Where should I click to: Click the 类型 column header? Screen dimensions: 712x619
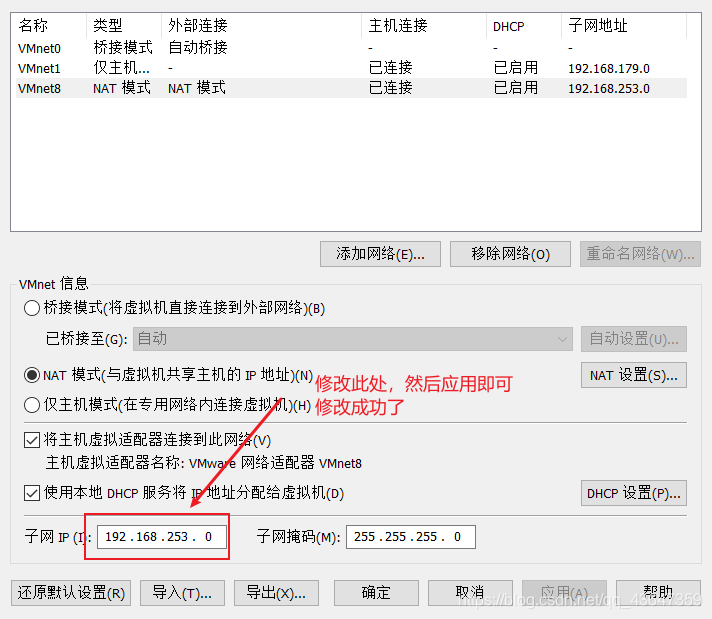(x=124, y=25)
